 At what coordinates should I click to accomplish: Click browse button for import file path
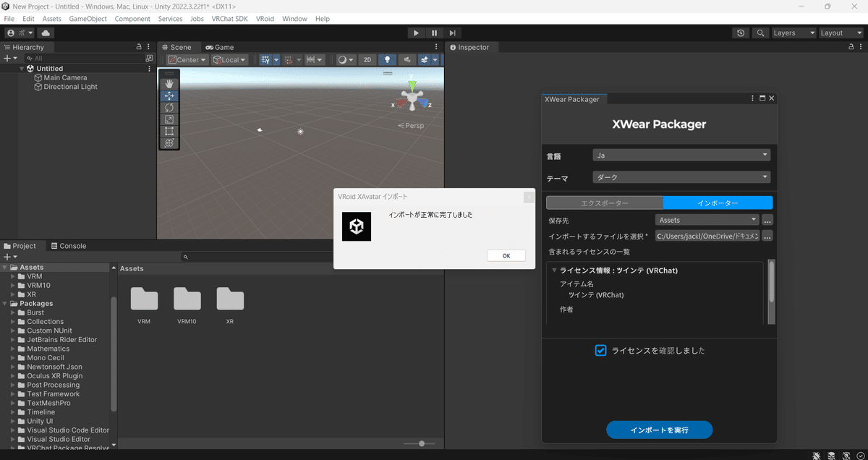click(767, 236)
